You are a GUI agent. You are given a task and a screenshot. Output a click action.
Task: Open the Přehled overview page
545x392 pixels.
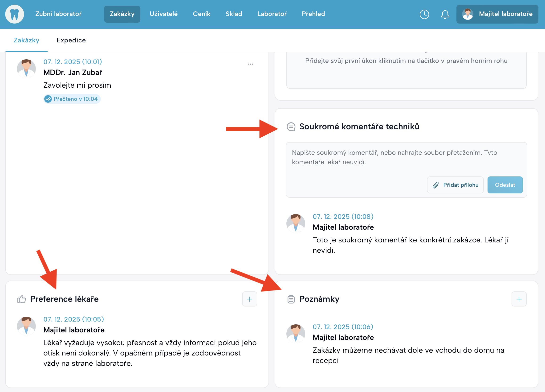(x=313, y=14)
